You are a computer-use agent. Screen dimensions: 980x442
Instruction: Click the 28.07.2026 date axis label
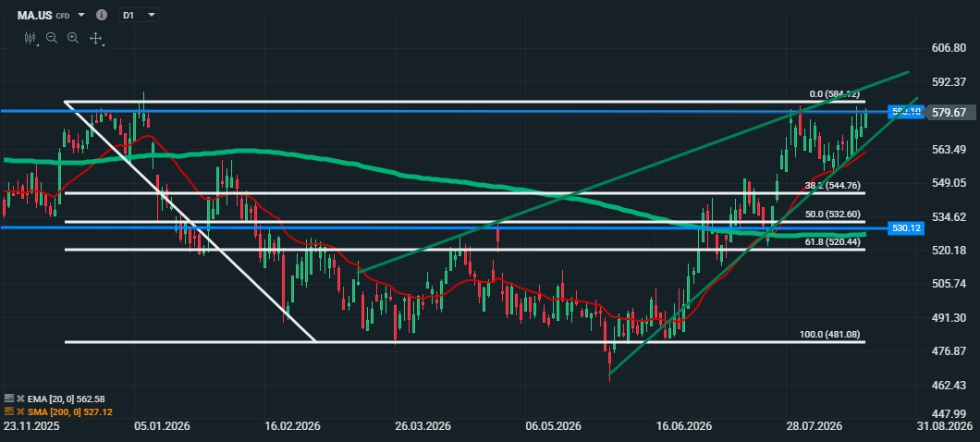pos(815,426)
